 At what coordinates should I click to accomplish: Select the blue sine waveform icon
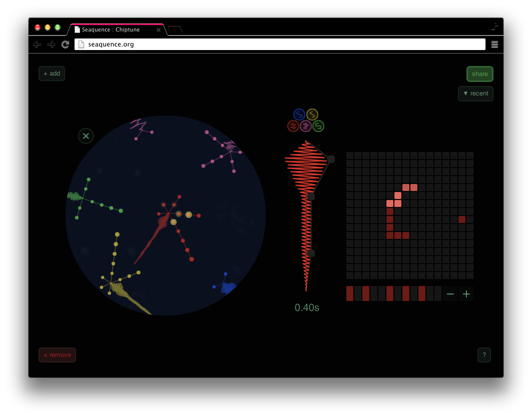(x=299, y=114)
